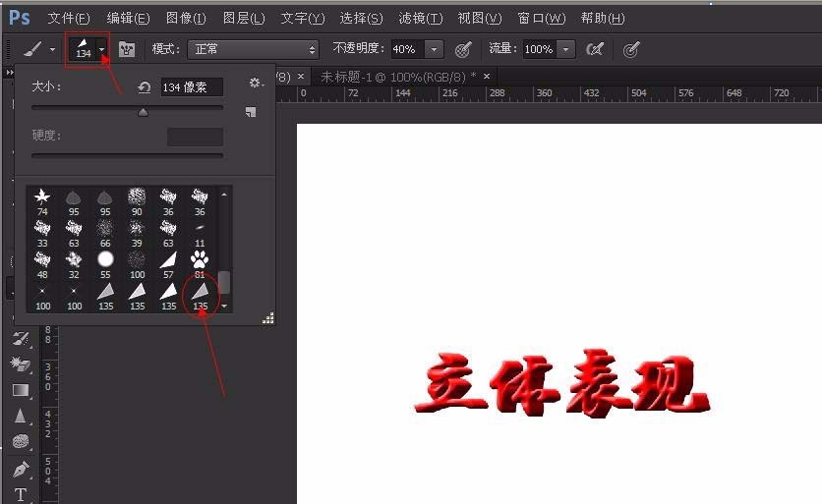Toggle tablet pressure for size icon
The width and height of the screenshot is (822, 504).
pos(630,50)
